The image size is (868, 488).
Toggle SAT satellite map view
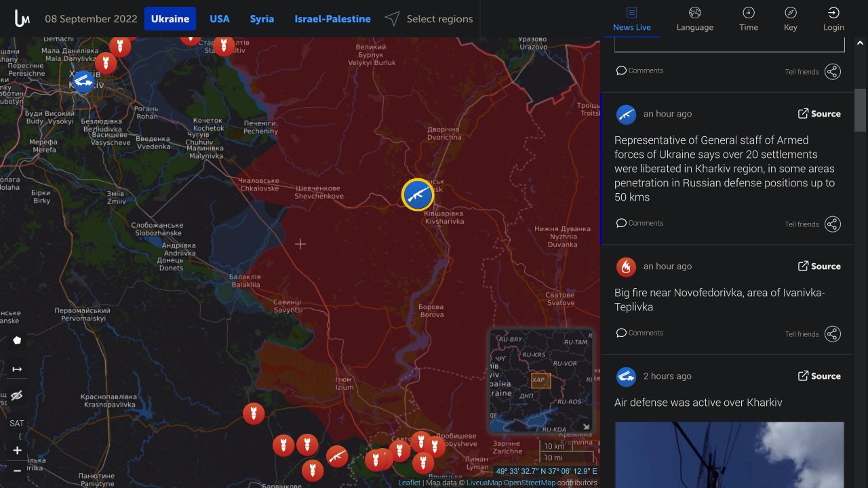pos(17,424)
